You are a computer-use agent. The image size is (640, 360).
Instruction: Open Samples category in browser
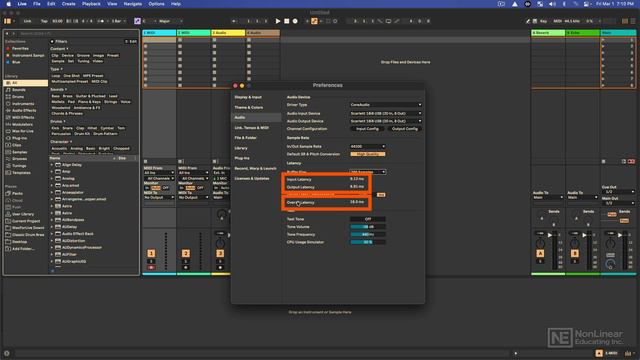(20, 152)
